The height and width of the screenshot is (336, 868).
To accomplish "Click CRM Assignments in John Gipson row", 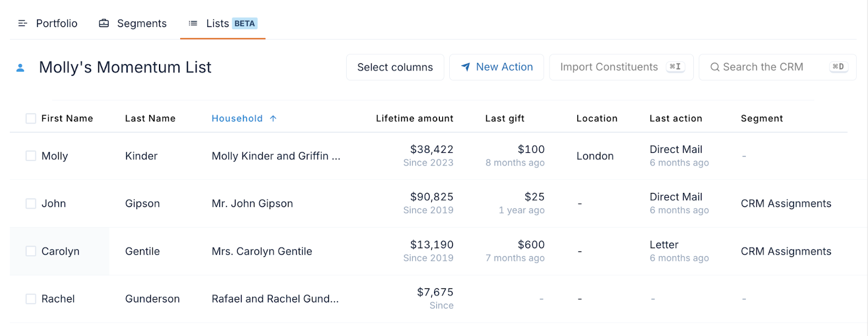I will point(786,204).
